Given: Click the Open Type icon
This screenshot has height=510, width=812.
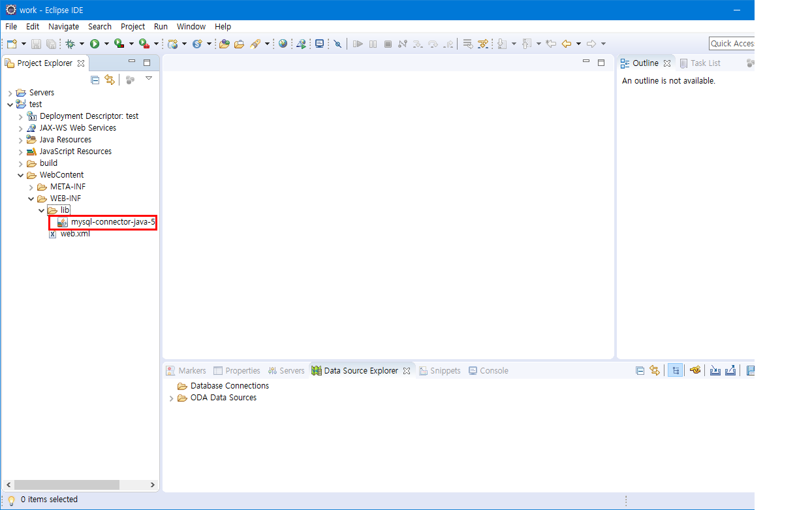Looking at the screenshot, I should coord(225,44).
